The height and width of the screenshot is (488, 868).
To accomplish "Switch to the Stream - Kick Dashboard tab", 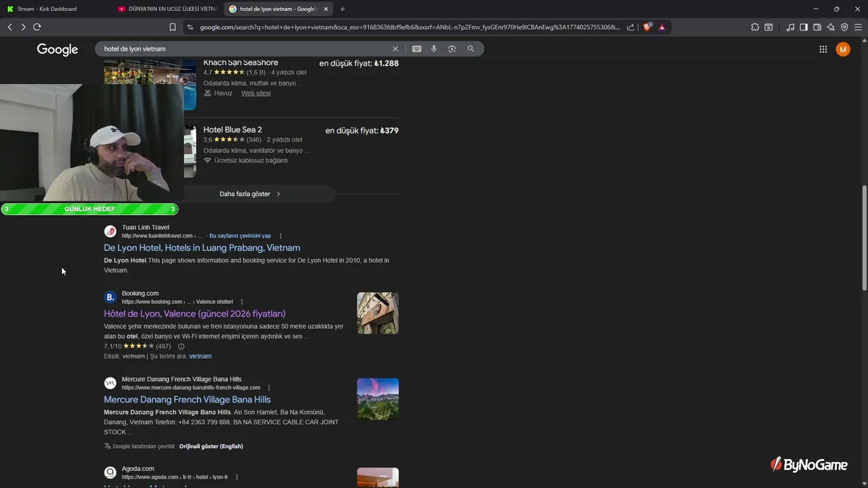I will [54, 9].
